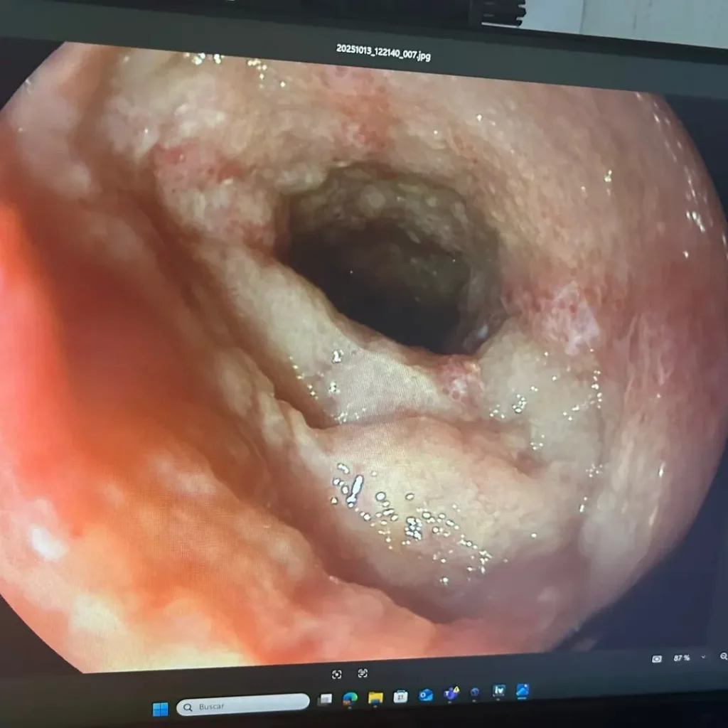The image size is (728, 728).
Task: Click the zoom-to-fit icon left of 87 %
Action: click(x=657, y=659)
